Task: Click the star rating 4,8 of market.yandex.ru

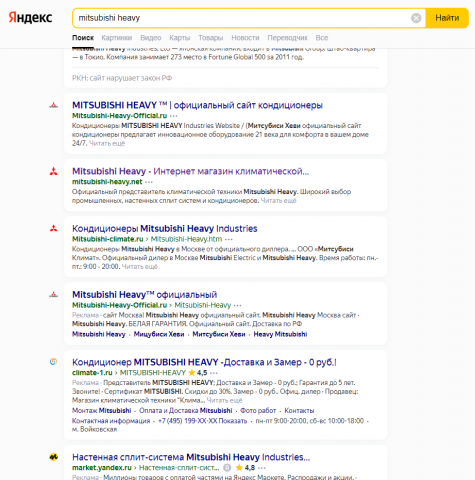Action: point(245,468)
